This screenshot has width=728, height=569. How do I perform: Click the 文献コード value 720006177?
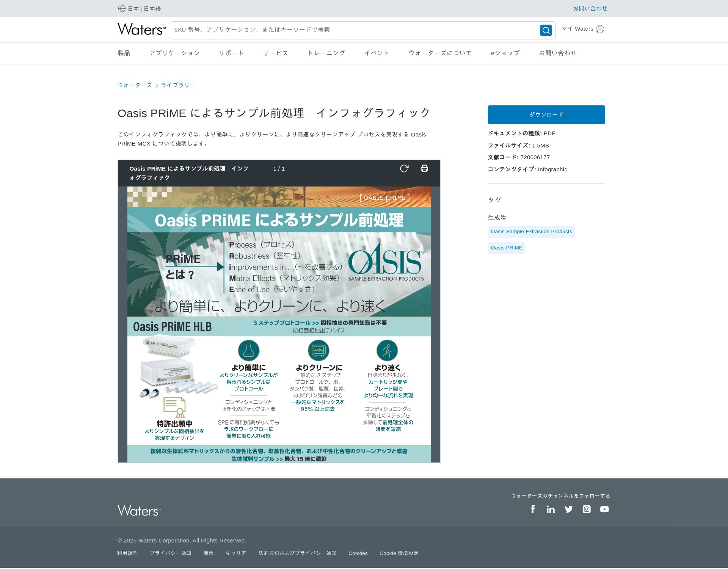pos(535,157)
